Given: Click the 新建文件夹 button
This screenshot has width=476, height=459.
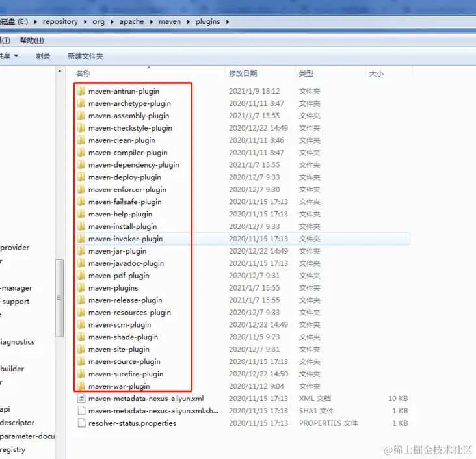Looking at the screenshot, I should pyautogui.click(x=85, y=56).
